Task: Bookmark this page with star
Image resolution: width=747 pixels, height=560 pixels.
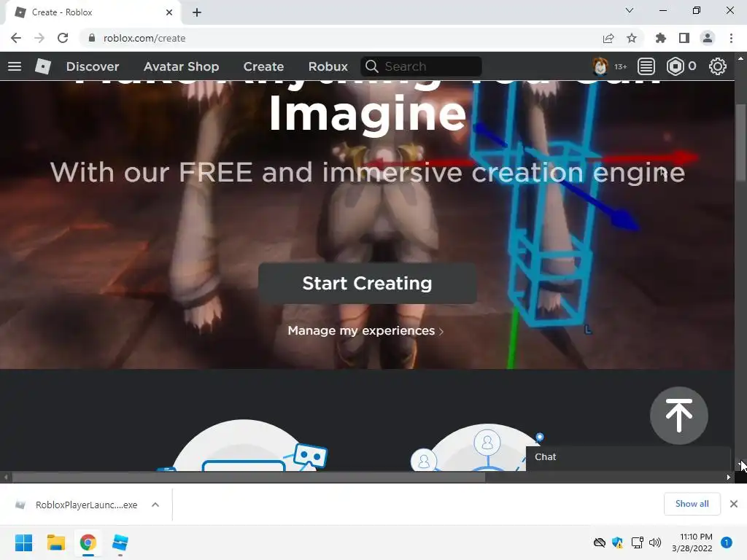Action: [x=632, y=38]
